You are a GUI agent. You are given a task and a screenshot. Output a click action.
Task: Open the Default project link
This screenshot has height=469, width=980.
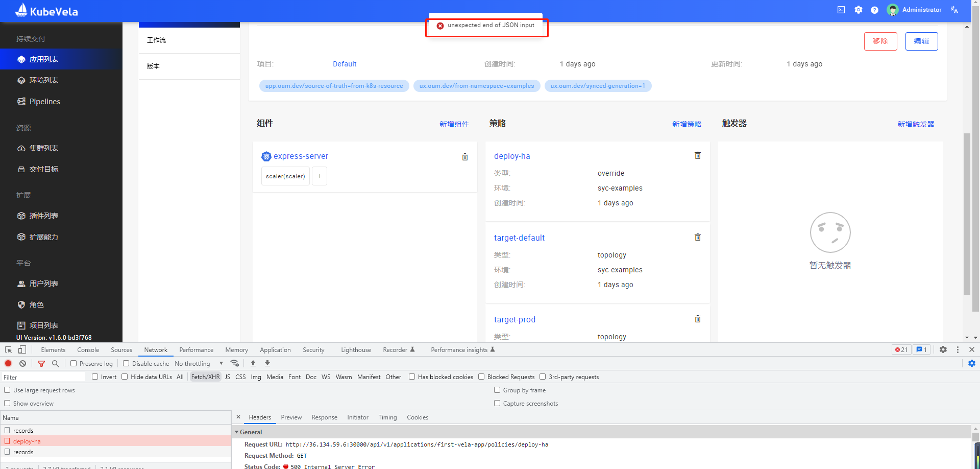pyautogui.click(x=344, y=64)
